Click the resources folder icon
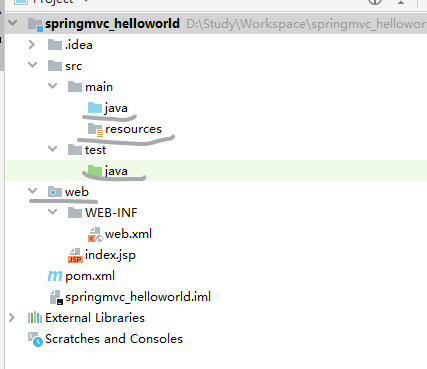 (x=95, y=130)
